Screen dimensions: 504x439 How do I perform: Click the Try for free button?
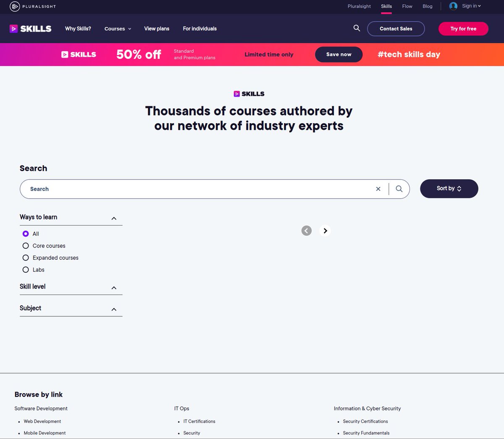tap(463, 29)
